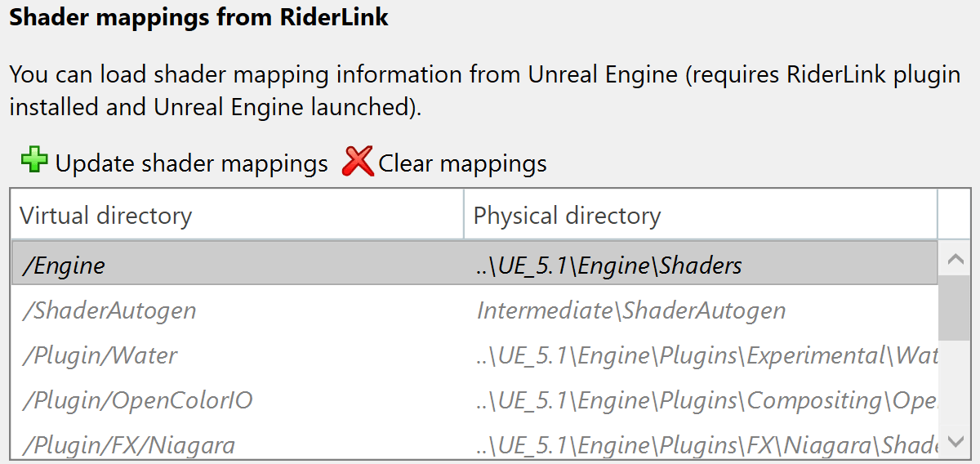Screen dimensions: 980x464
Task: Click the Plugins\Experimental physical path cell
Action: coord(707,355)
